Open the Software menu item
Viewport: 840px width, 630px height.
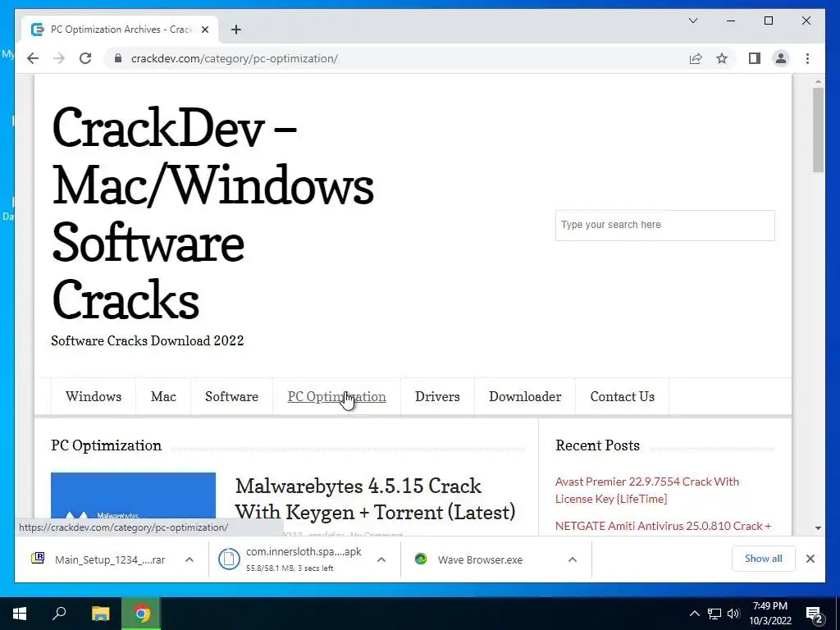(x=231, y=396)
